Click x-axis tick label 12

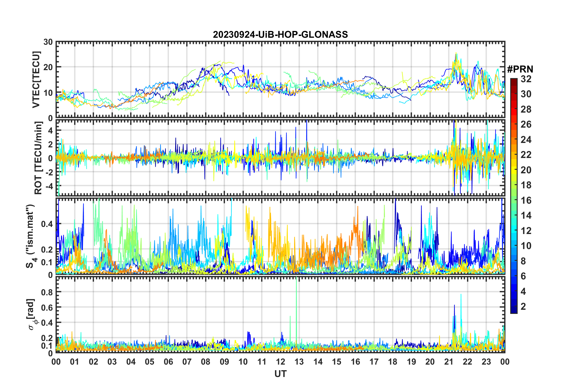click(x=280, y=362)
